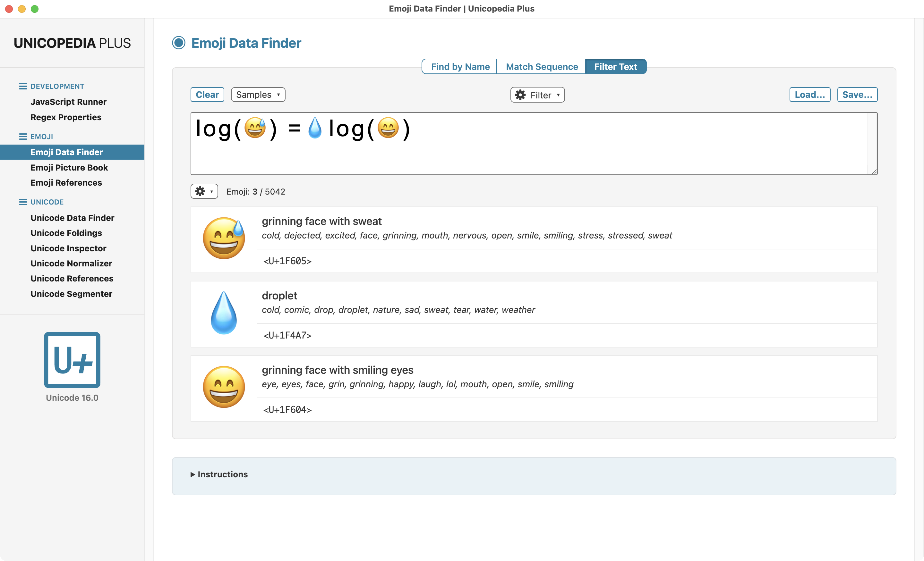Open the results gear options dropdown
The height and width of the screenshot is (561, 924).
tap(204, 191)
